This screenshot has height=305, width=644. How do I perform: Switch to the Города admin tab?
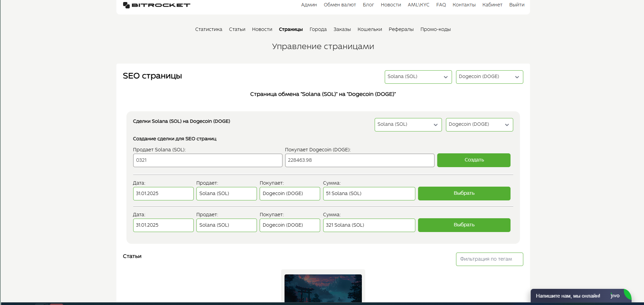click(x=318, y=29)
